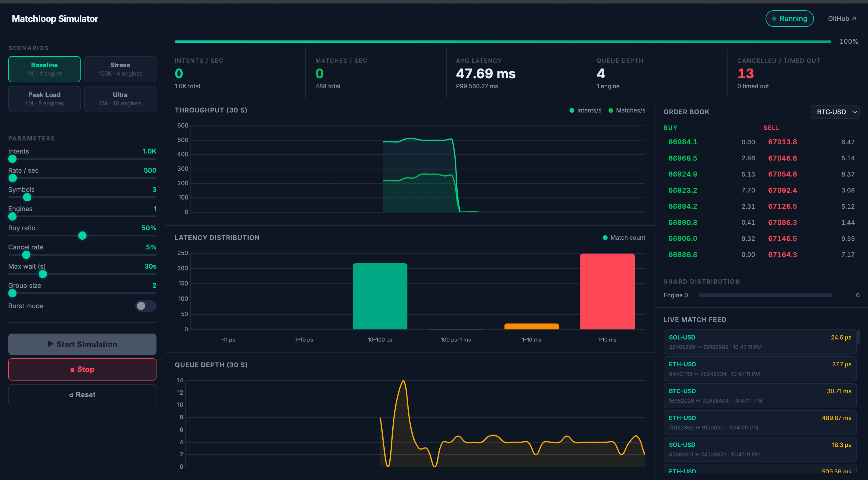Toggle Match count legend in Latency chart
Viewport: 868px width, 480px height.
(624, 238)
